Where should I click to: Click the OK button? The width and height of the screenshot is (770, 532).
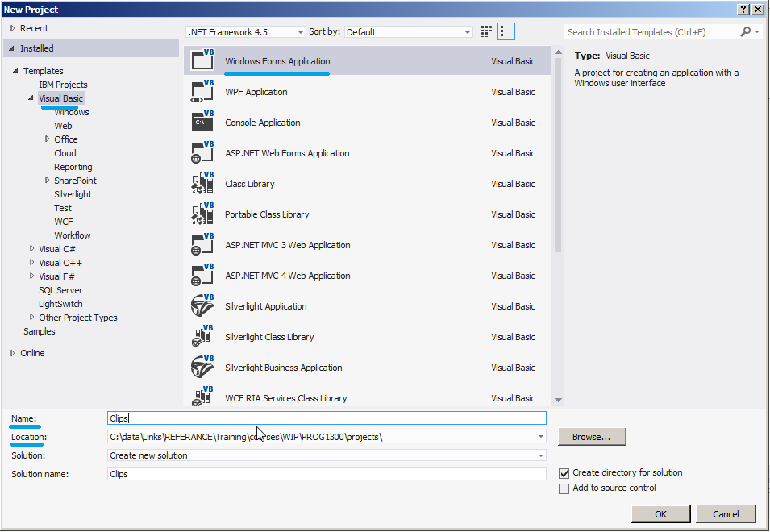pos(660,513)
